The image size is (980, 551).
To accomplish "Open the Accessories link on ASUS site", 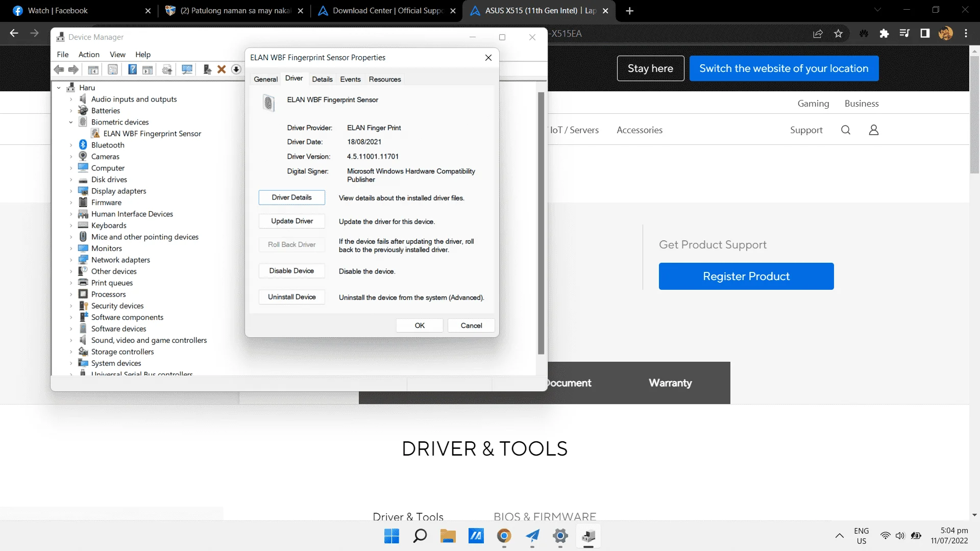I will pos(640,130).
